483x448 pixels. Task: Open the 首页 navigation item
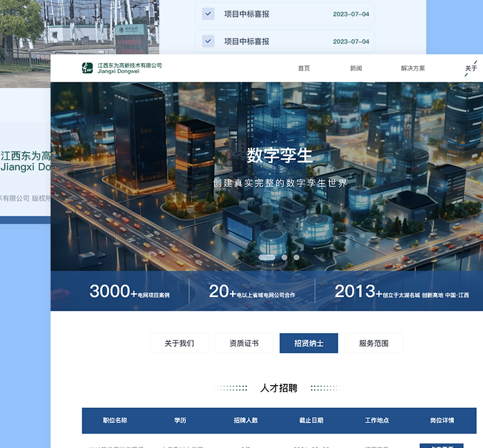click(304, 69)
